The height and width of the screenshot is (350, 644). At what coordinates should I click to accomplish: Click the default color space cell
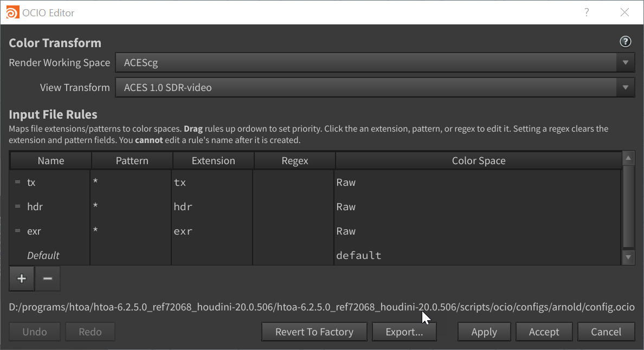pos(477,255)
